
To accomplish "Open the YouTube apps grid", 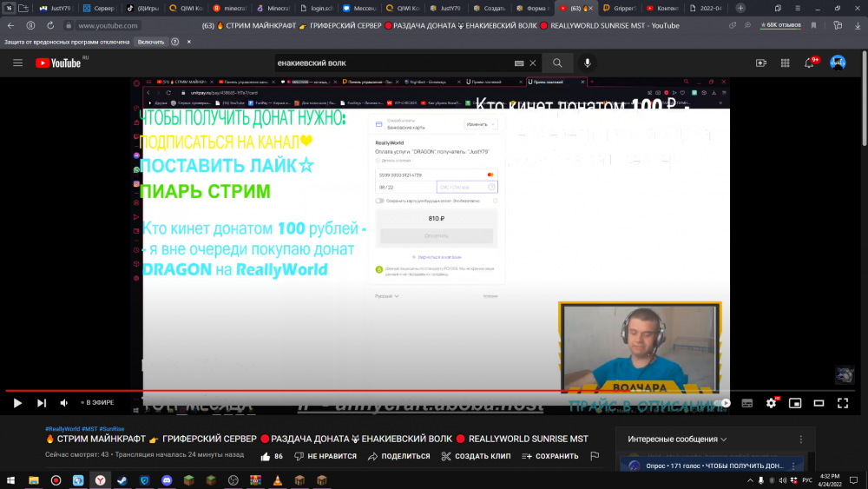I will [785, 63].
